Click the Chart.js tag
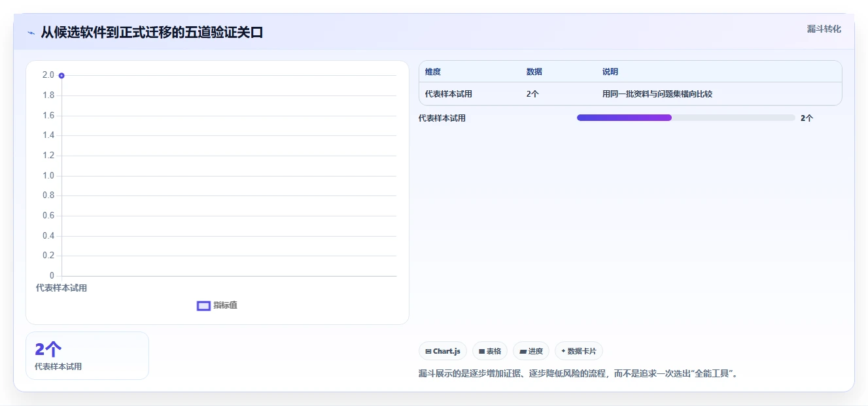868x406 pixels. 443,351
